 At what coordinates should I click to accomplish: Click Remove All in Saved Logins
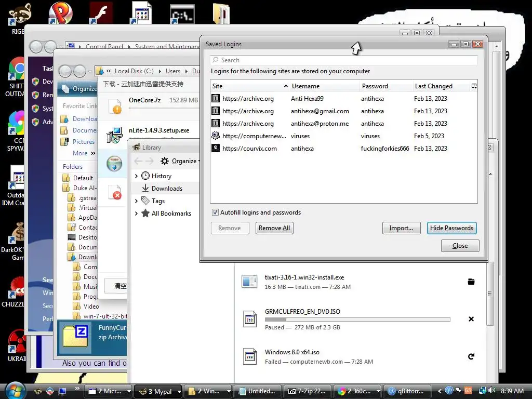pos(274,228)
